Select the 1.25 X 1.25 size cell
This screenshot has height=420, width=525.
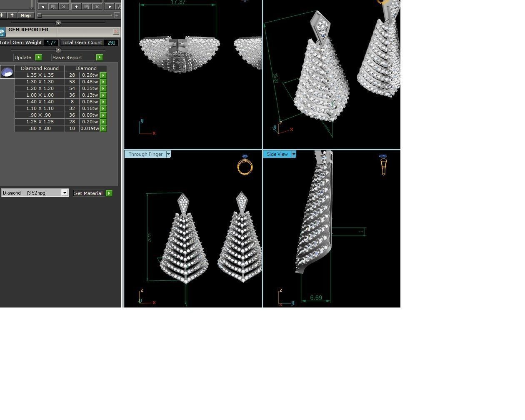pyautogui.click(x=40, y=122)
